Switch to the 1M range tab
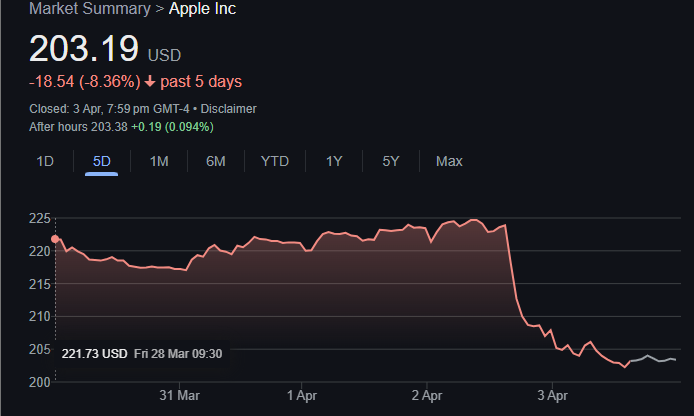Viewport: 694px width, 416px height. (x=158, y=161)
